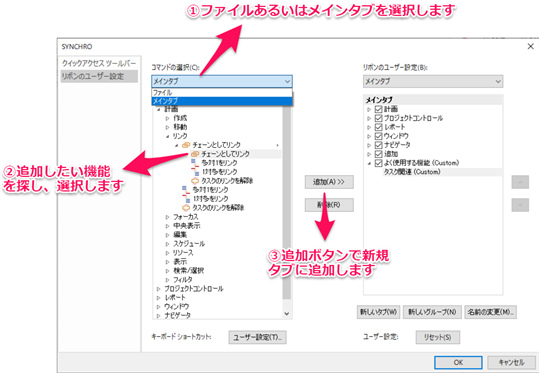
Task: Choose メインタブ in the dropdown list
Action: coord(222,101)
